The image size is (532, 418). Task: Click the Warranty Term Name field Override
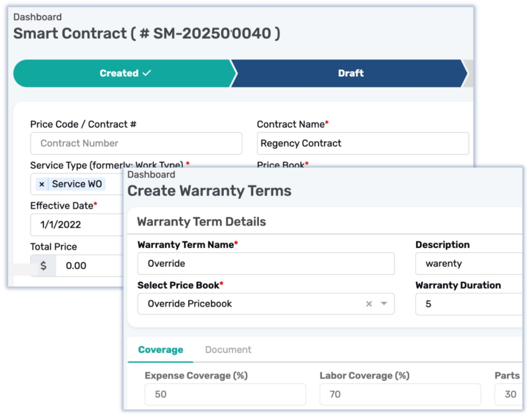click(266, 264)
